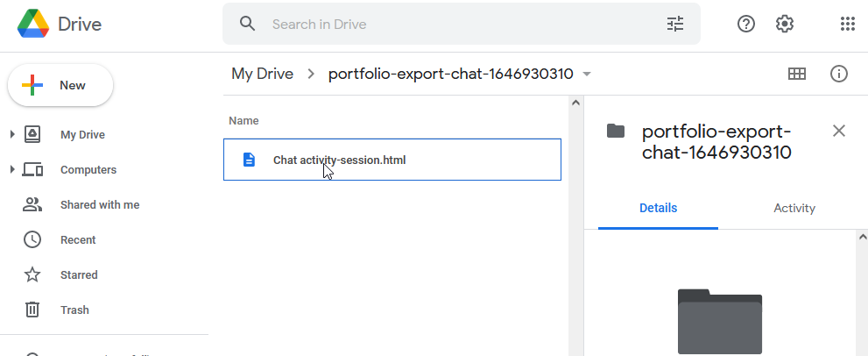Go to My Drive breadcrumb link
This screenshot has width=868, height=356.
tap(263, 74)
